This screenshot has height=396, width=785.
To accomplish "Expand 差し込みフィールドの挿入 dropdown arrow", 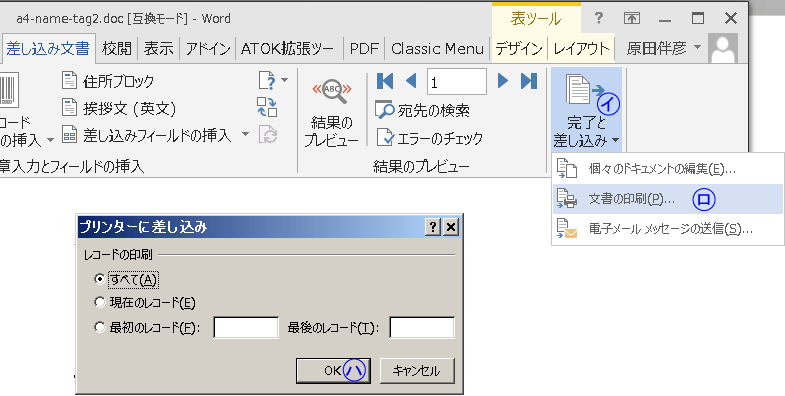I will pyautogui.click(x=245, y=134).
